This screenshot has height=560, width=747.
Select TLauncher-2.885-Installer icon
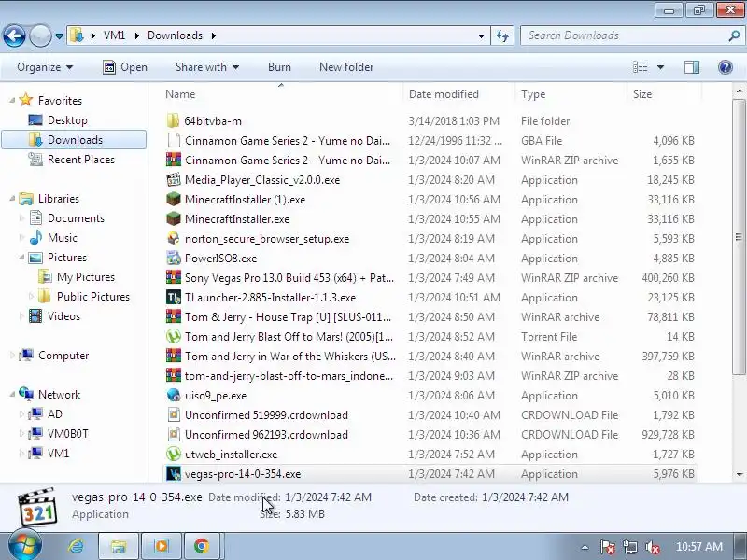tap(174, 297)
